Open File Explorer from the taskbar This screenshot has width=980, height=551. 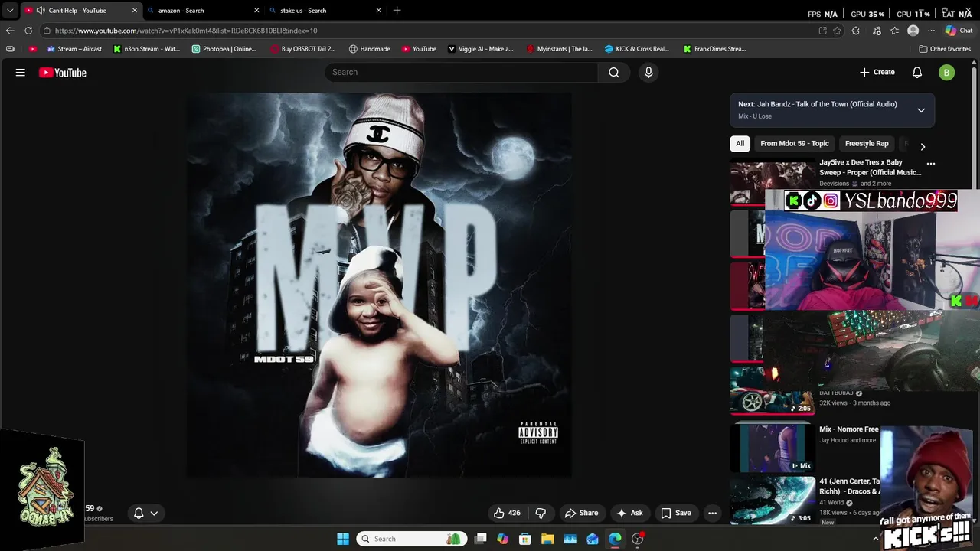point(547,539)
